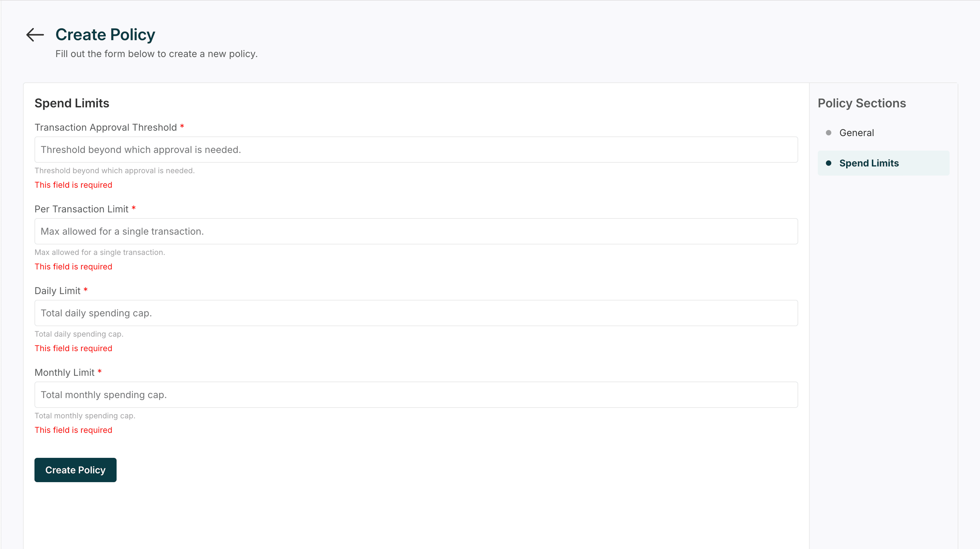Click the 'Total monthly spending cap.' helper text
This screenshot has height=549, width=980.
(x=84, y=416)
